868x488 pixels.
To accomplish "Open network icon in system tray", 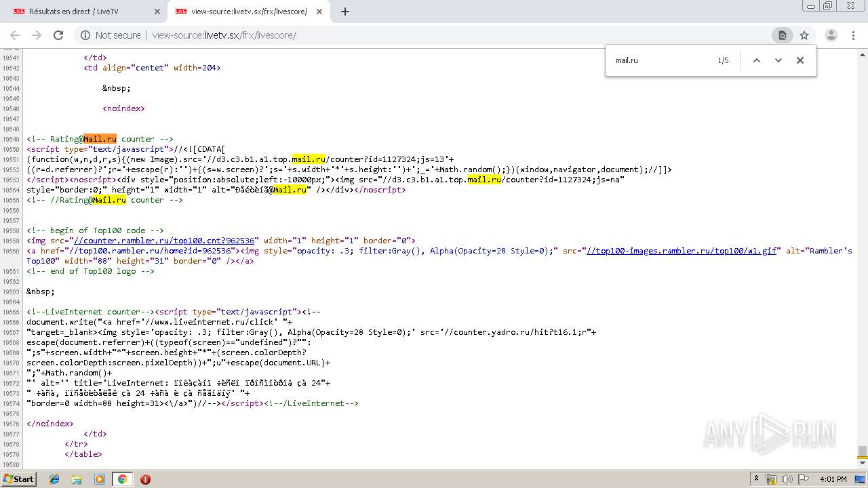I will [x=771, y=479].
